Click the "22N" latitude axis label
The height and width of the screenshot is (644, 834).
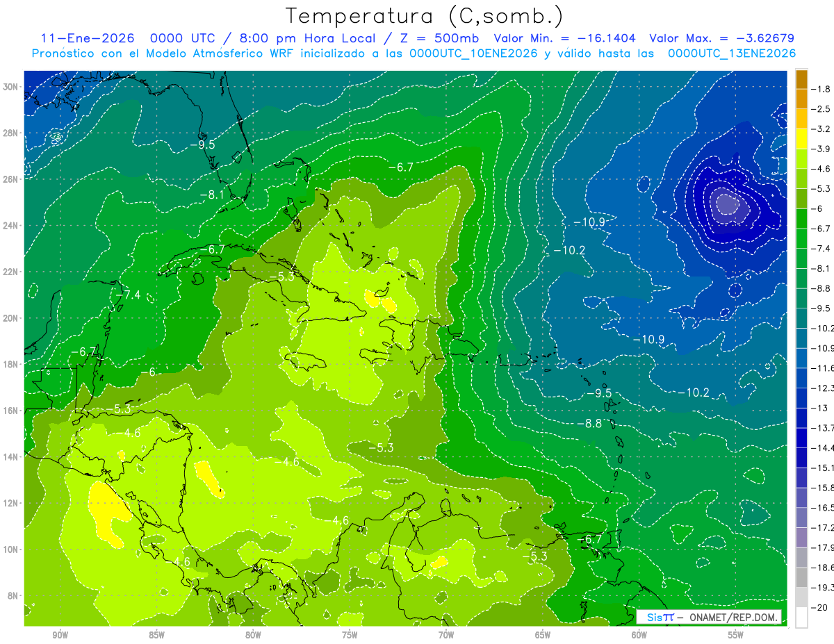12,272
